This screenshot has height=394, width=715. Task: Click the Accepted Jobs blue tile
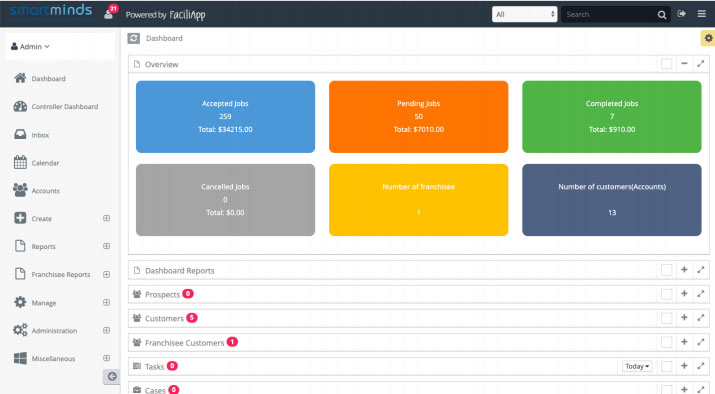pos(225,117)
